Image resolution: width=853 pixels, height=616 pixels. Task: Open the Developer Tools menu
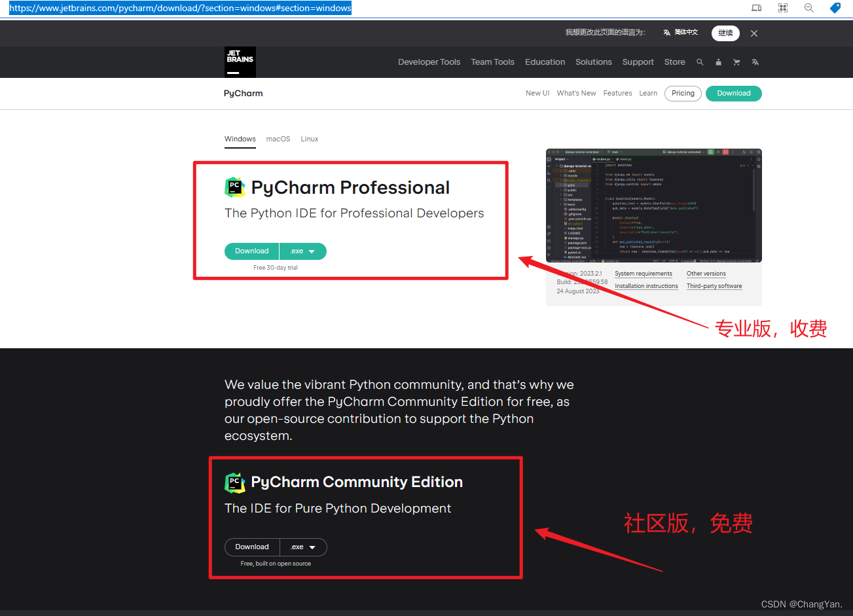(x=429, y=62)
